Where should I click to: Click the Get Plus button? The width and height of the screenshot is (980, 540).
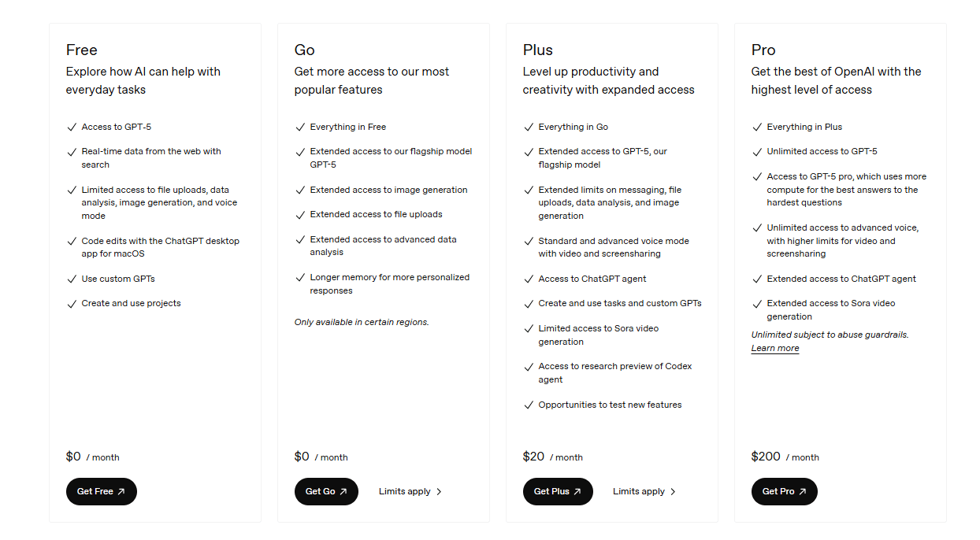click(x=558, y=491)
